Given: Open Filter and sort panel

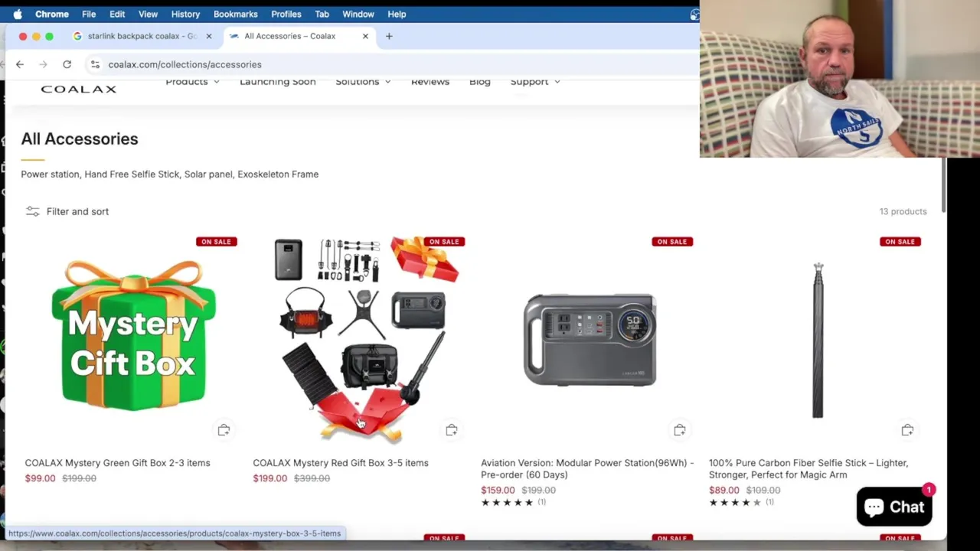Looking at the screenshot, I should click(67, 211).
